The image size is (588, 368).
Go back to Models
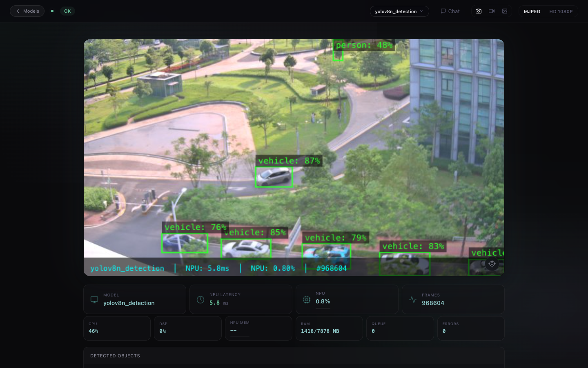point(27,11)
